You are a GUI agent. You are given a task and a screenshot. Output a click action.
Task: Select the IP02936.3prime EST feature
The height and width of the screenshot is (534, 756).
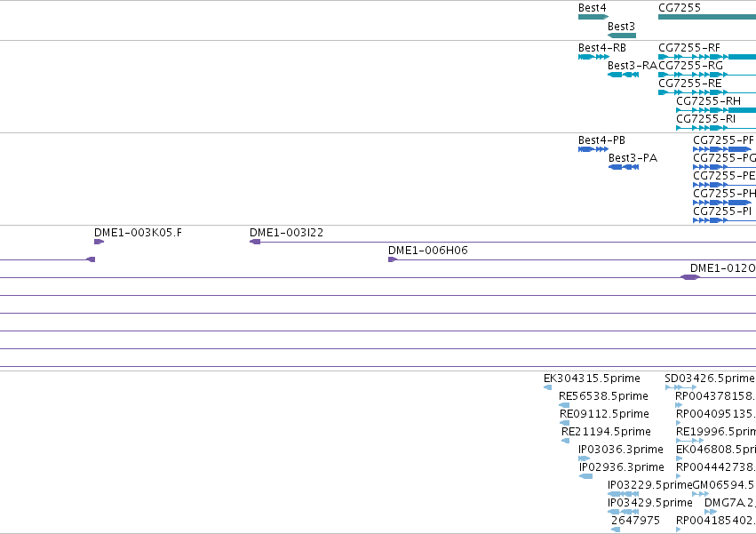pos(585,476)
